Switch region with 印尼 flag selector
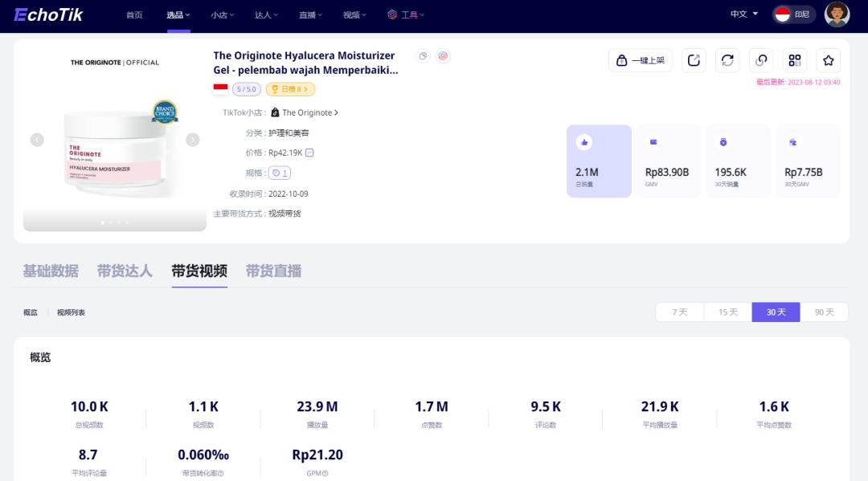Viewport: 868px width, 481px height. [x=794, y=14]
